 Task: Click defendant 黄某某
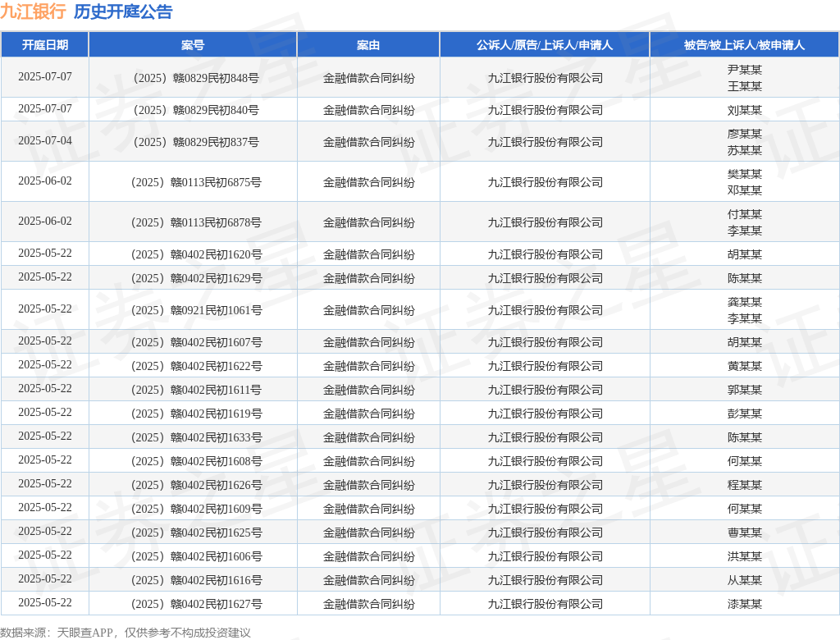(x=745, y=366)
